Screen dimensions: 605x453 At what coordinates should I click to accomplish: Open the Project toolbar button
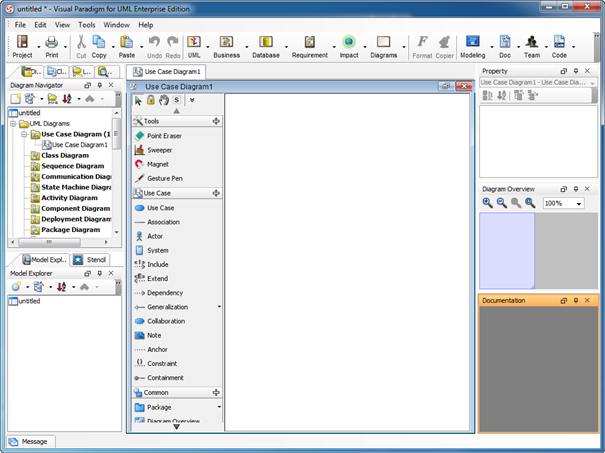point(22,47)
